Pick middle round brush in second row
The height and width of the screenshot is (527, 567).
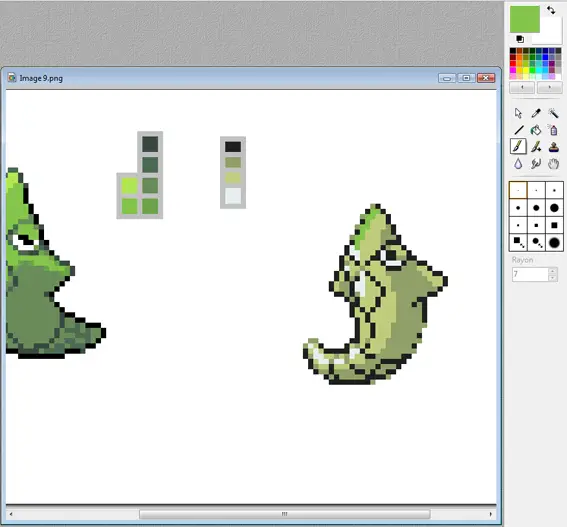(536, 208)
